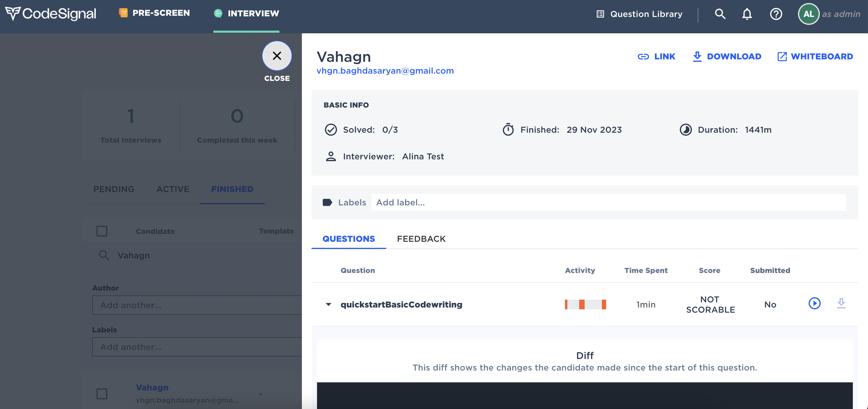This screenshot has height=409, width=868.
Task: Open the Author filter field
Action: (197, 305)
